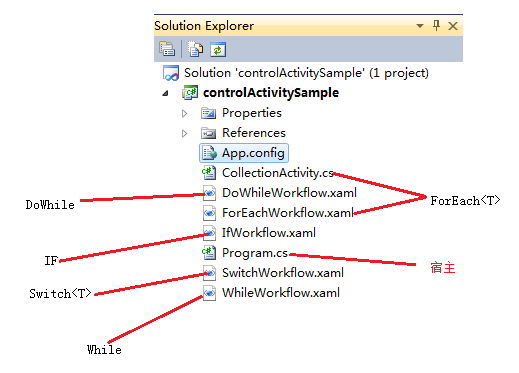Select WhileWorkflow.xaml file name
The width and height of the screenshot is (519, 373).
(x=281, y=293)
